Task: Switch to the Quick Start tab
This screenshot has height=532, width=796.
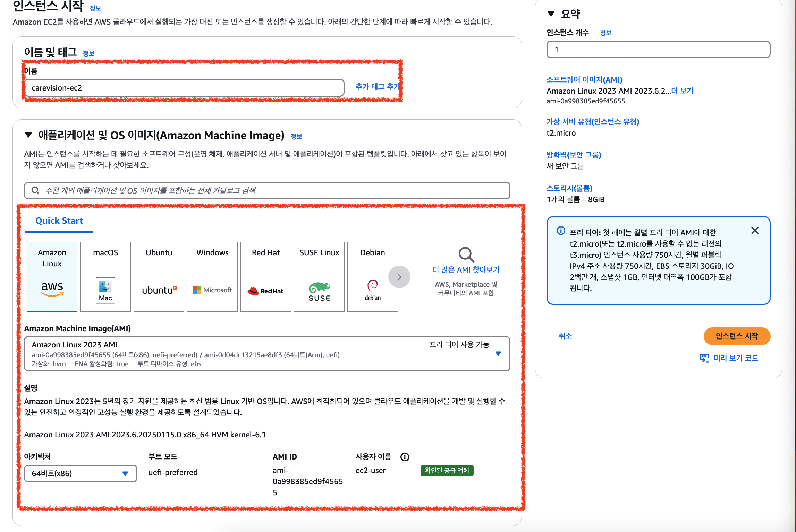Action: click(59, 221)
